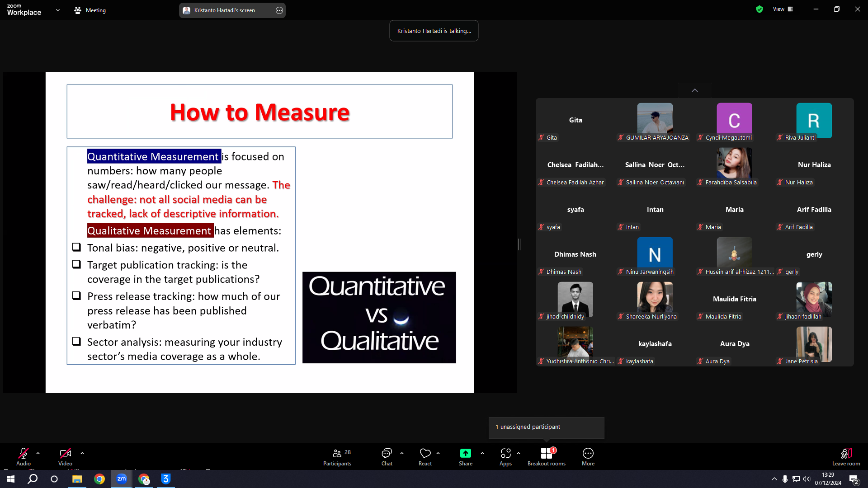Click the Press release tracking checkbox bullet
Screen dimensions: 868x488
[76, 296]
